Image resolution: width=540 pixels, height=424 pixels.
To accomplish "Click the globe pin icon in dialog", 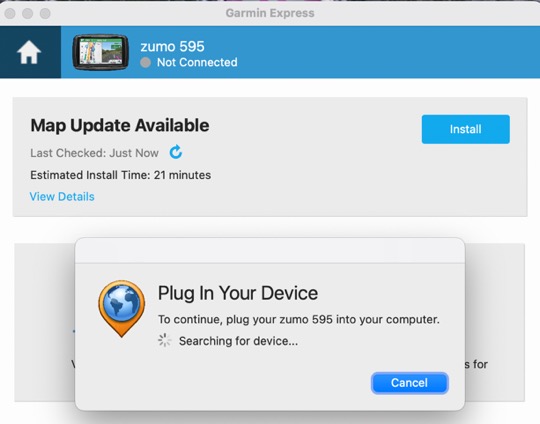I will [x=122, y=308].
